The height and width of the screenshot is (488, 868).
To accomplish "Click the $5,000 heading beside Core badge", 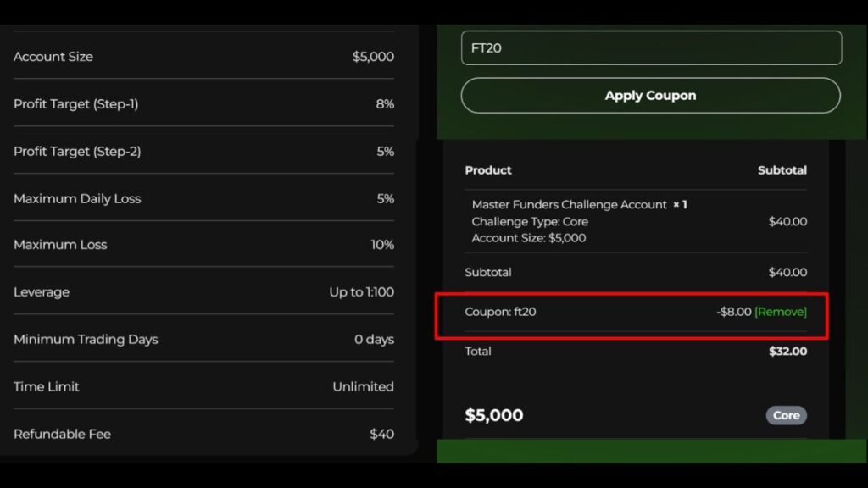I will pyautogui.click(x=494, y=415).
